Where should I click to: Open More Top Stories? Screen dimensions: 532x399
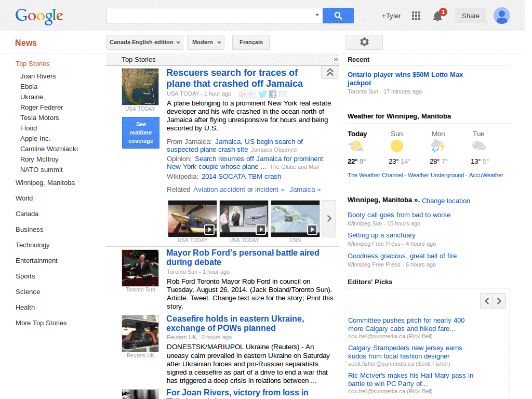pyautogui.click(x=41, y=323)
